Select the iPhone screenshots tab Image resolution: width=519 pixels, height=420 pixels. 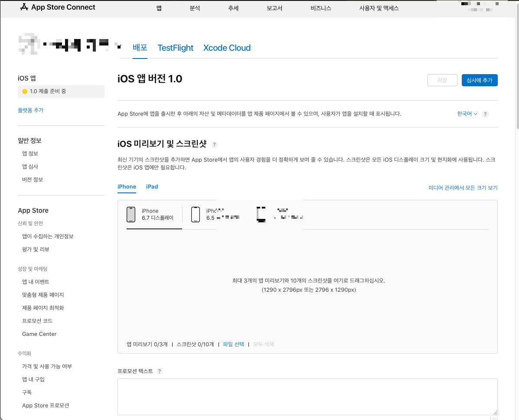(x=127, y=187)
